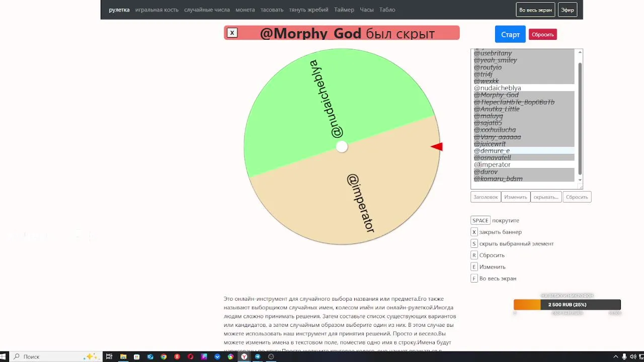This screenshot has height=362, width=644.
Task: Close the banner with the X button
Action: [232, 33]
